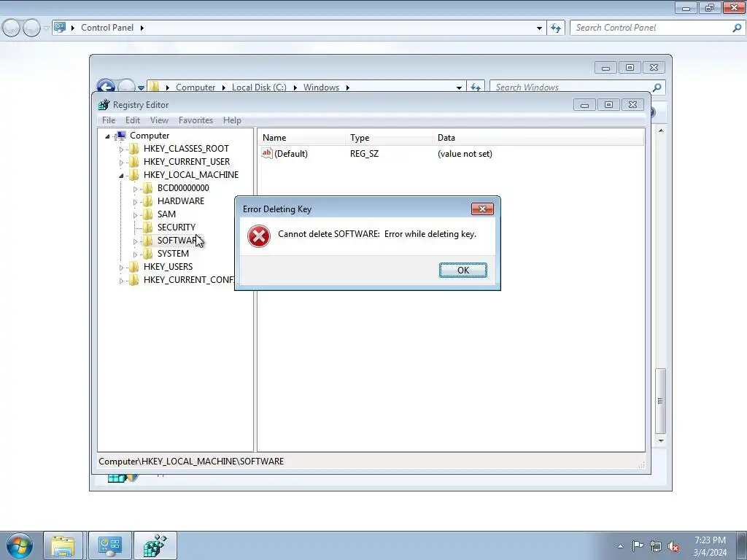Expand the HARDWARE key

tap(135, 202)
